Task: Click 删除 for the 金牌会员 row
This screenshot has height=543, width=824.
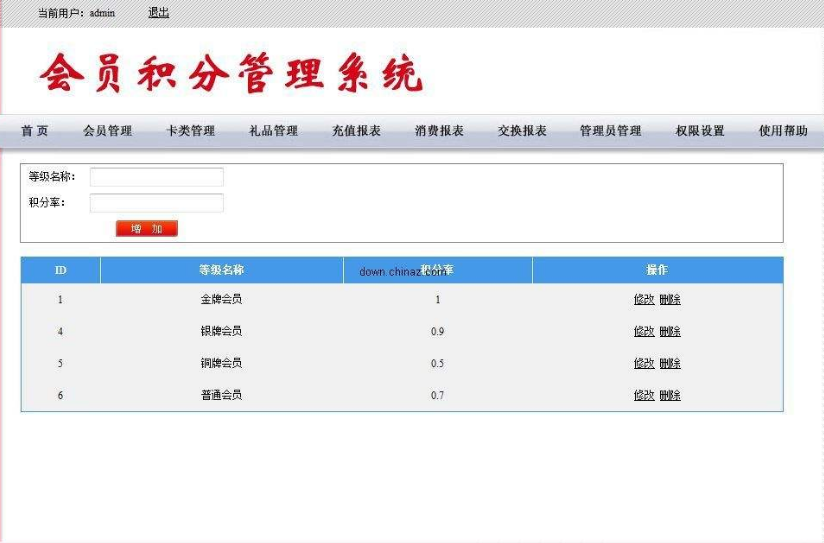Action: click(670, 299)
